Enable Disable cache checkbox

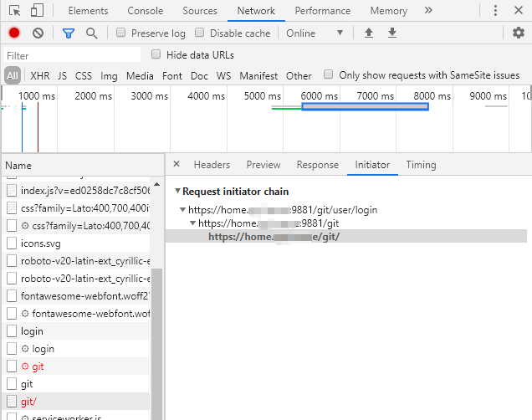pyautogui.click(x=199, y=33)
